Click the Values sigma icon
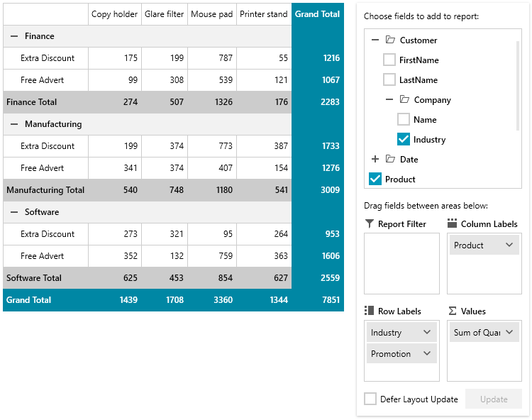Image resolution: width=532 pixels, height=420 pixels. point(453,311)
